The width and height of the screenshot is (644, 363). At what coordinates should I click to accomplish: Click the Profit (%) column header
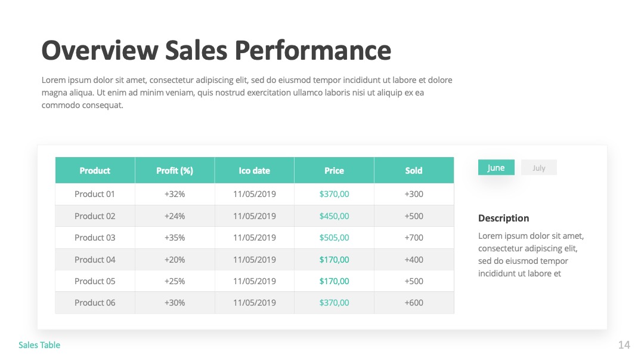(175, 170)
